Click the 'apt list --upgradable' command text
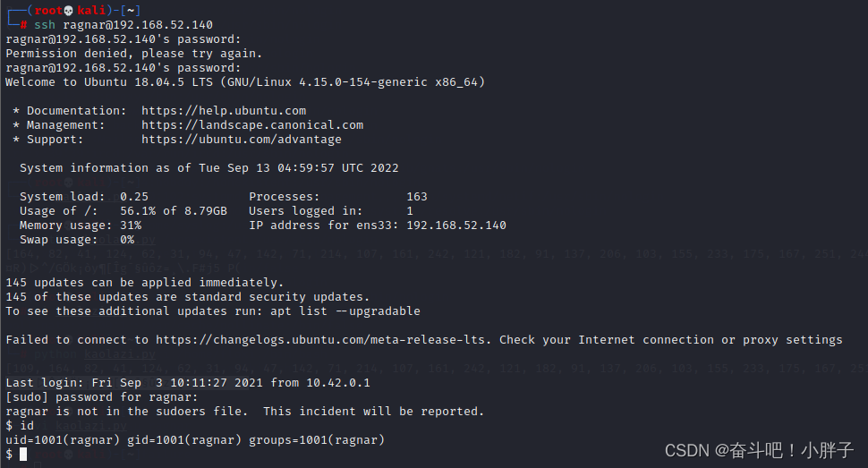 345,311
